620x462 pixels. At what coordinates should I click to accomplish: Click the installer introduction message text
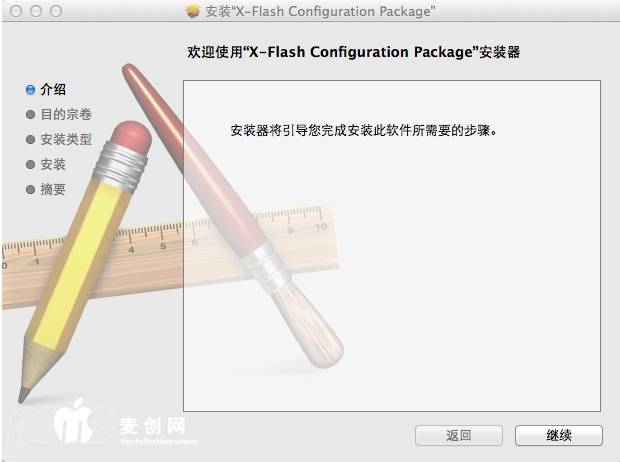(364, 130)
